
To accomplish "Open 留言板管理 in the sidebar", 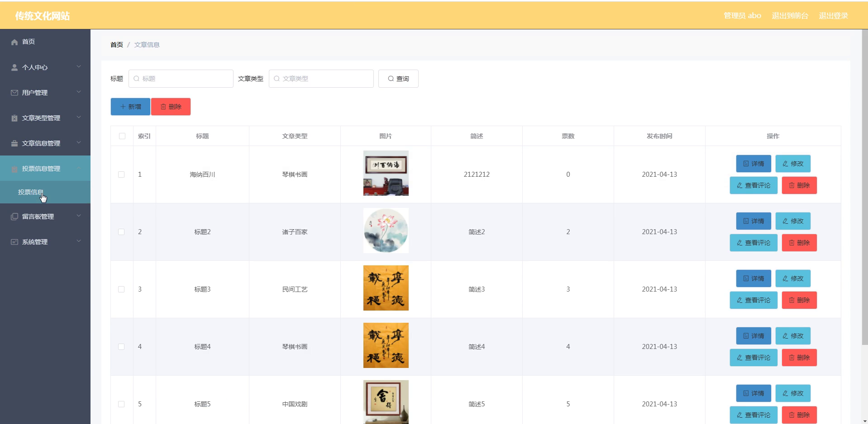I will (x=45, y=216).
